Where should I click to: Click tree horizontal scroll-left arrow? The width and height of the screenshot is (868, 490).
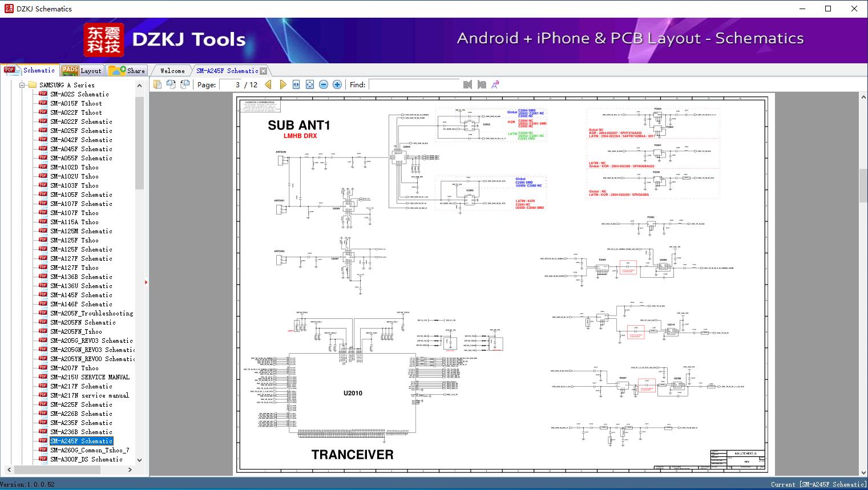pos(8,469)
